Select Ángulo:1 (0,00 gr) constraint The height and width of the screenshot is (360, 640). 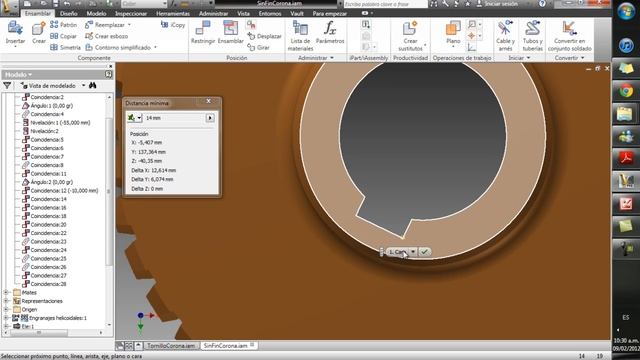point(47,106)
